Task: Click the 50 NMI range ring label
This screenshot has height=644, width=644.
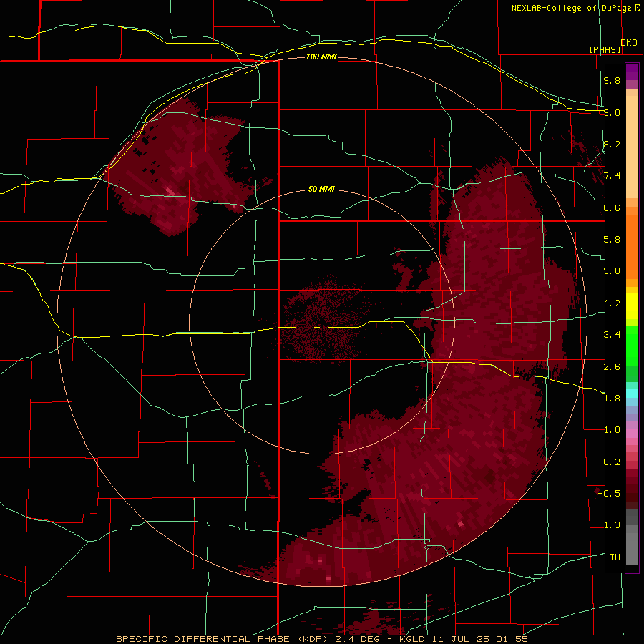Action: tap(321, 189)
